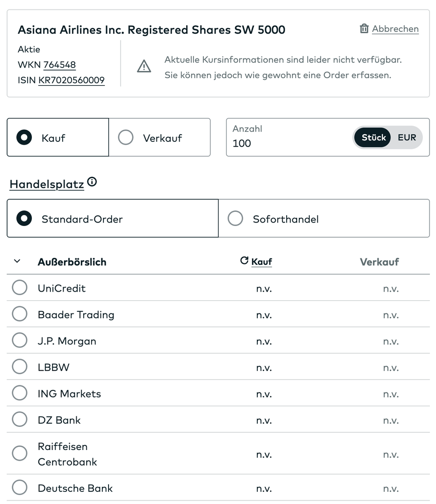436x504 pixels.
Task: Choose LBBW as trading partner
Action: coord(20,367)
